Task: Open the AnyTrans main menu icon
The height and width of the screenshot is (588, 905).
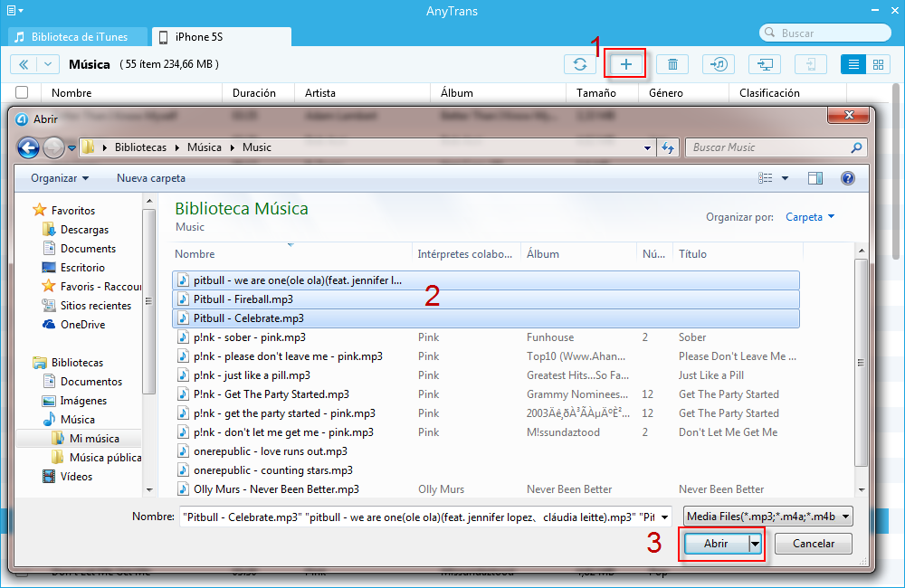Action: point(15,10)
